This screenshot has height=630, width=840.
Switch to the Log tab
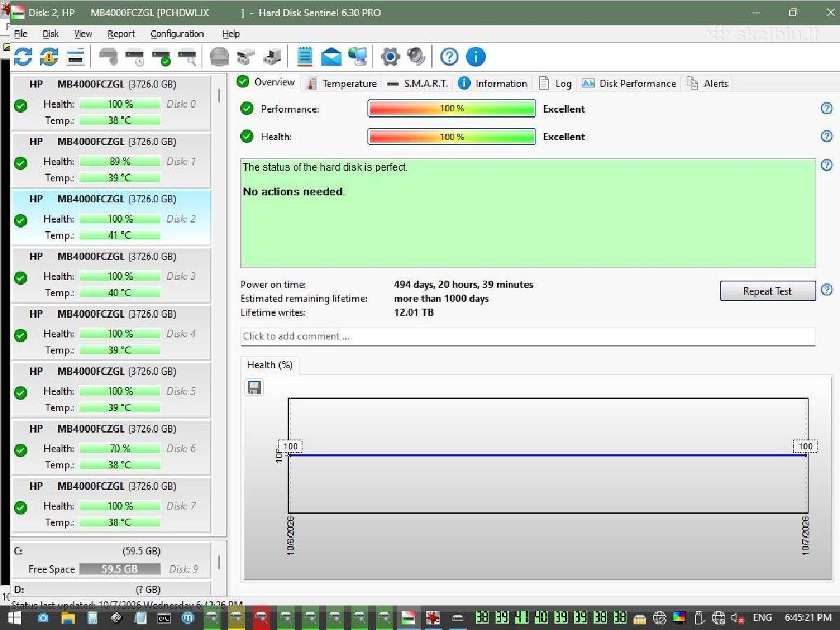click(556, 83)
